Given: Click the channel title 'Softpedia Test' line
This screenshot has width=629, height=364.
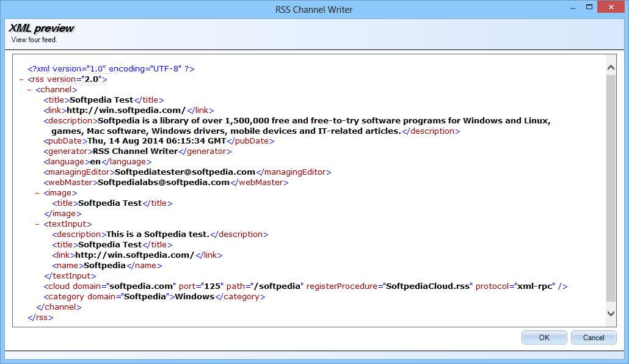Looking at the screenshot, I should pyautogui.click(x=104, y=100).
